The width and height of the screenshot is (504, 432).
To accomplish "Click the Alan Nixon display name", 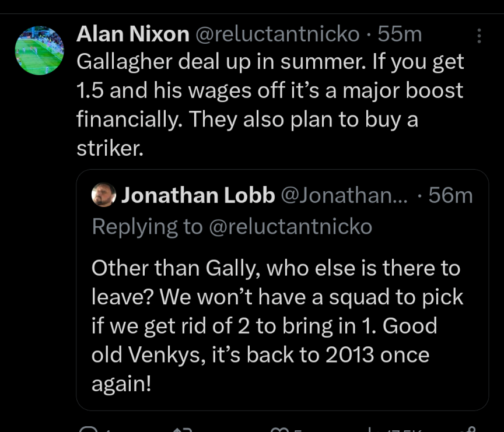I will click(x=133, y=34).
